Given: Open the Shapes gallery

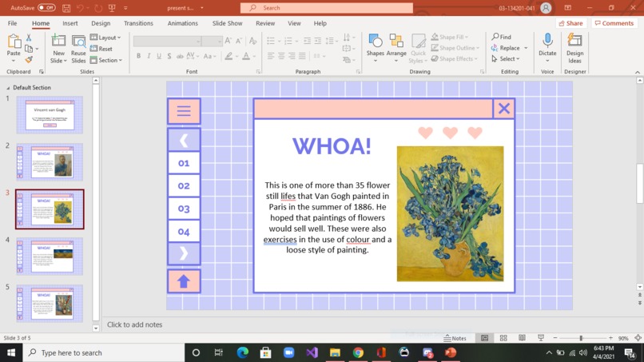Looking at the screenshot, I should pyautogui.click(x=375, y=48).
